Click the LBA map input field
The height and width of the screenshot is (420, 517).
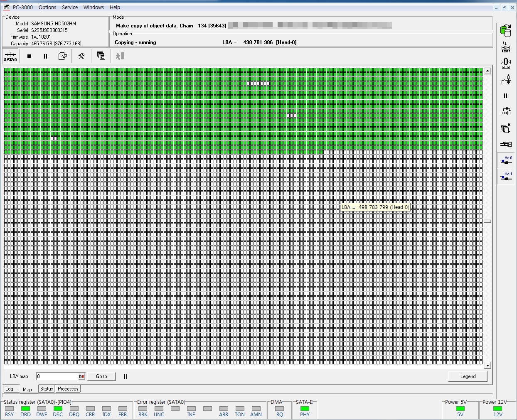[x=57, y=376]
